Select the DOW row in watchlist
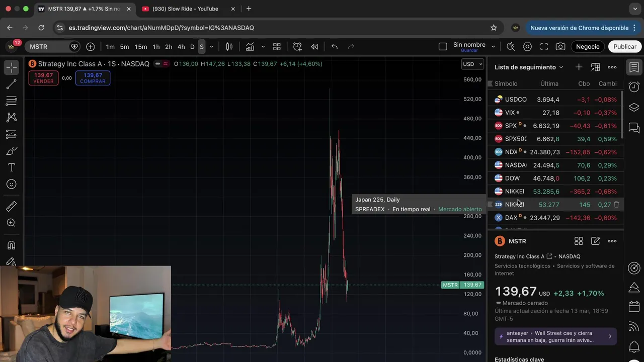The width and height of the screenshot is (644, 362). (x=555, y=178)
